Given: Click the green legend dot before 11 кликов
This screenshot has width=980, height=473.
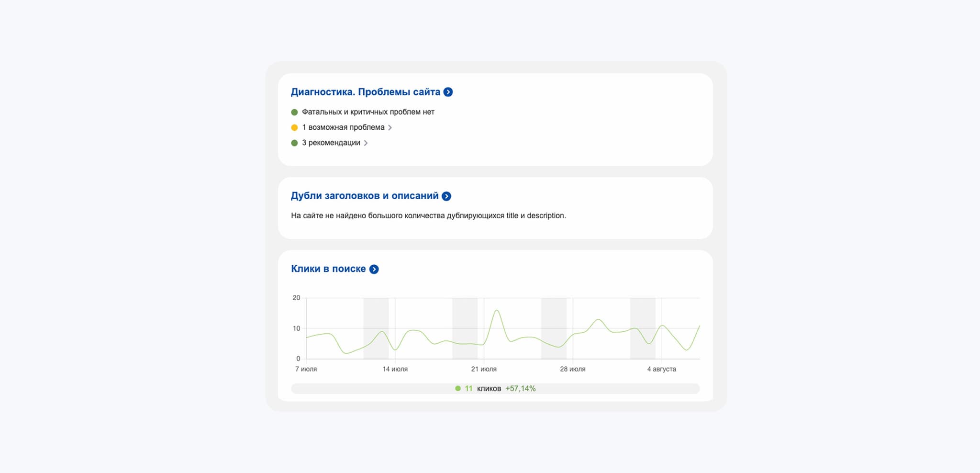Looking at the screenshot, I should click(x=458, y=389).
